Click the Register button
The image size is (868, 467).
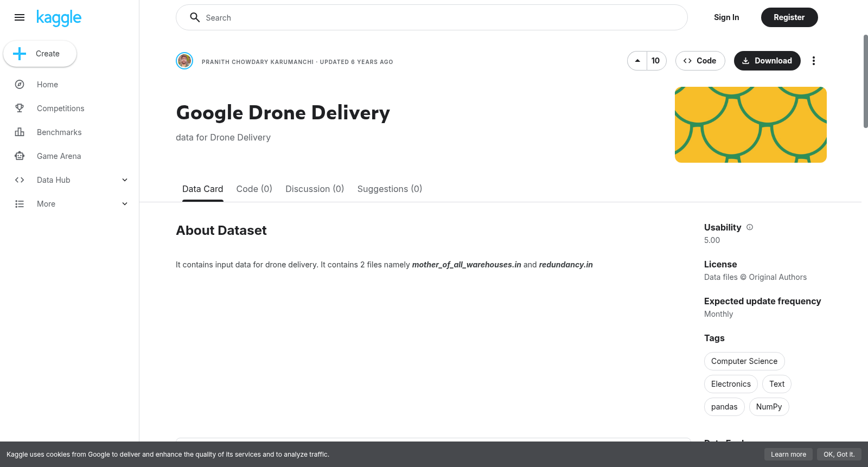[789, 17]
